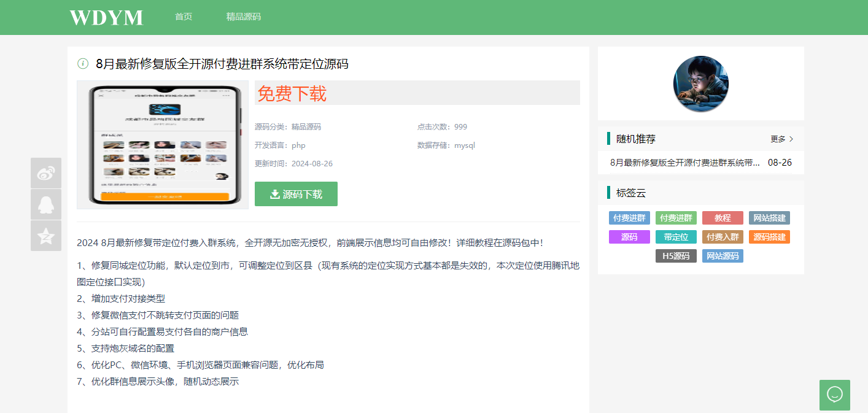Open the 精品源码 navigation menu

point(244,17)
